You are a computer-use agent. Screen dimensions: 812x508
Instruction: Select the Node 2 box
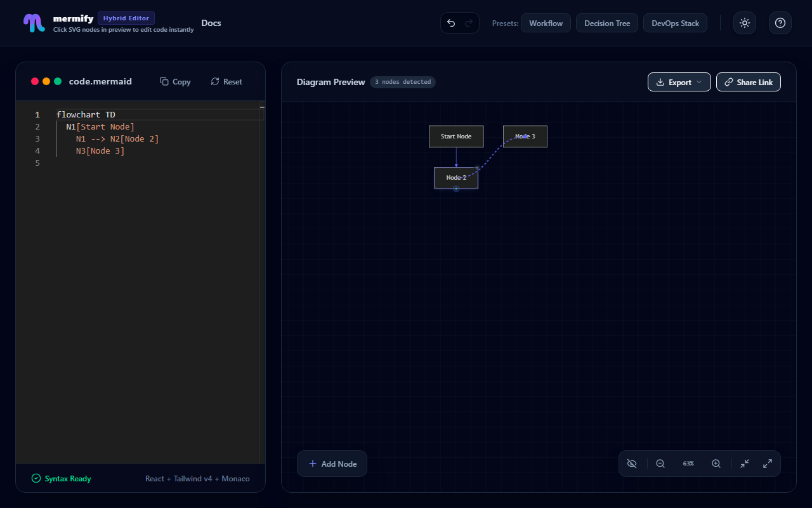point(456,178)
